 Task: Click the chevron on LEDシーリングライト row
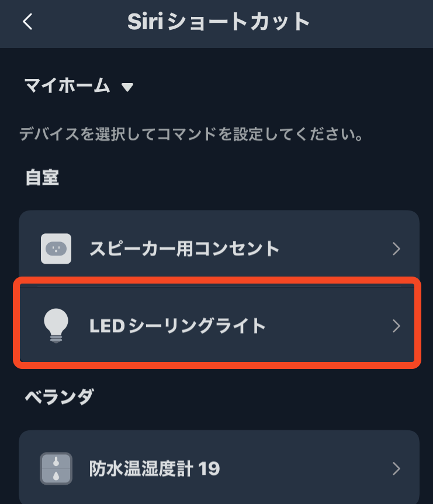tap(397, 326)
